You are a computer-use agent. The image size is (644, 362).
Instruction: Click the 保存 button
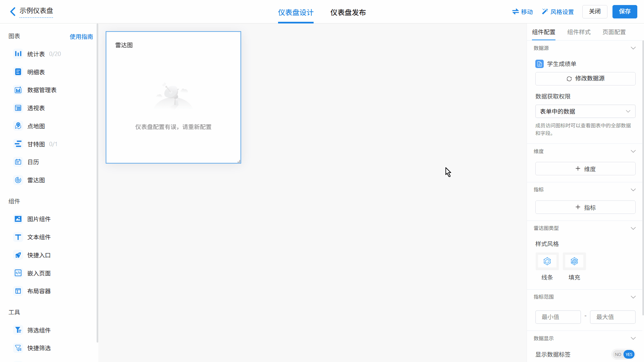pos(624,11)
